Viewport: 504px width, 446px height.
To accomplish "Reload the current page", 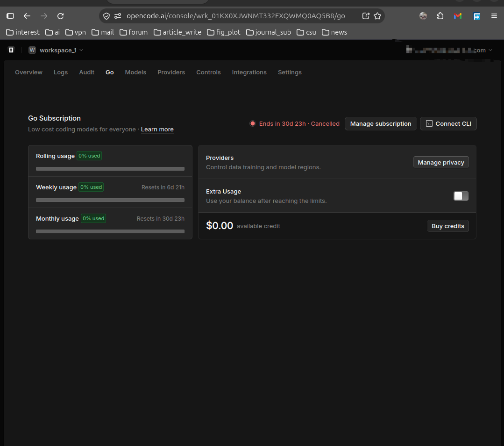I will pos(60,16).
